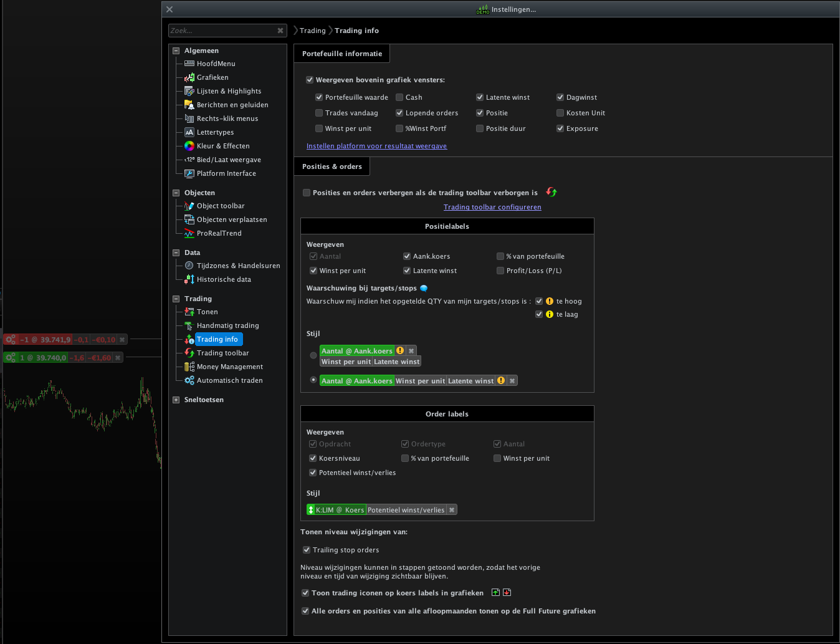This screenshot has height=644, width=840.
Task: Click the Trading toolbar icon in tree
Action: click(x=189, y=353)
